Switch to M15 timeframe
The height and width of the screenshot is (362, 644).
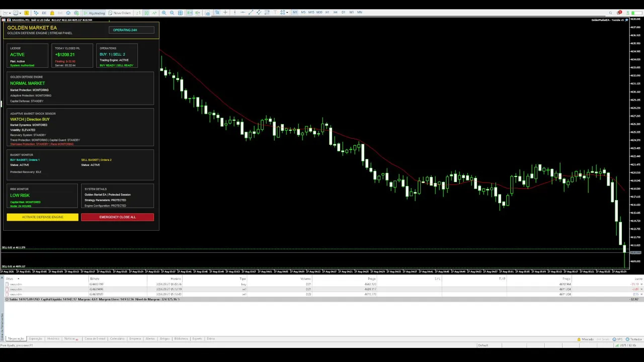tap(311, 13)
